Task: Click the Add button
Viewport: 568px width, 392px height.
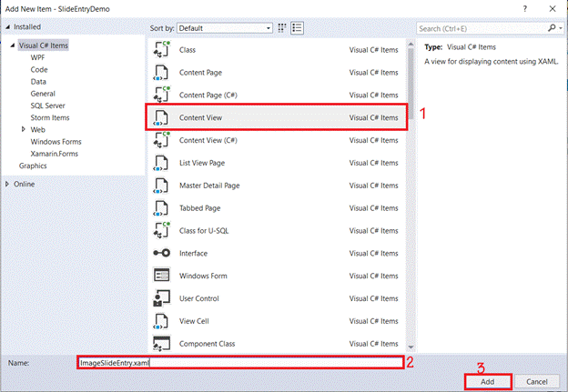Action: 488,381
